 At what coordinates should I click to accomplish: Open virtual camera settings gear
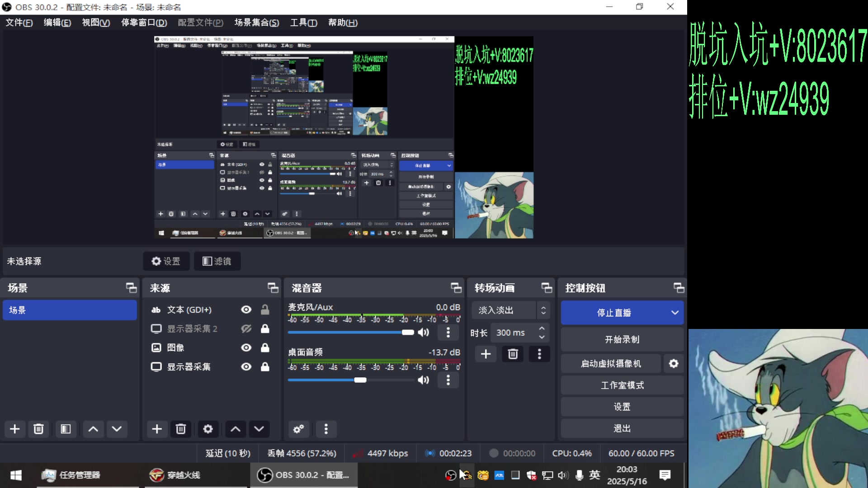(x=674, y=363)
